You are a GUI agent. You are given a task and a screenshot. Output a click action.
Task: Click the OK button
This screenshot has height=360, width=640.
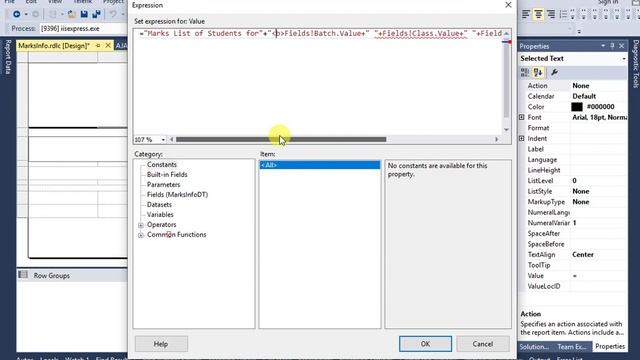[x=425, y=344]
